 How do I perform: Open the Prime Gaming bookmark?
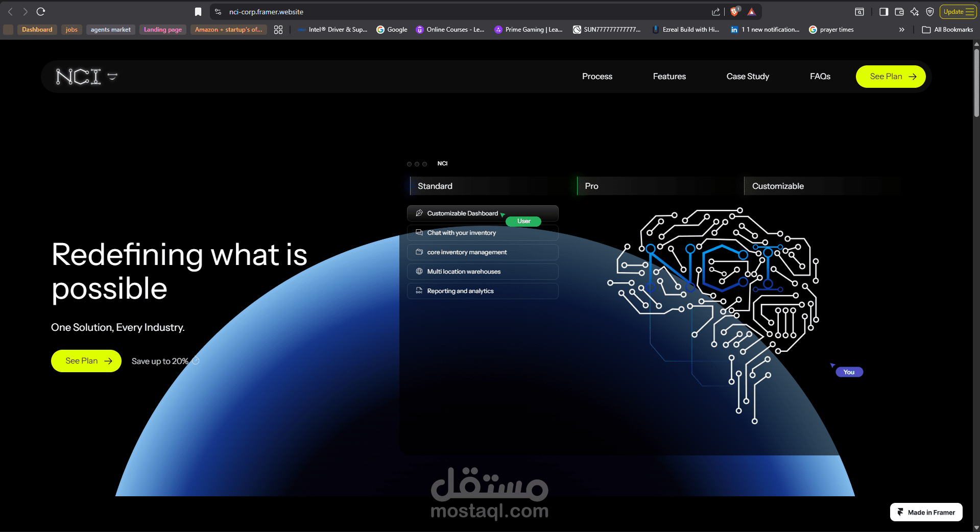529,30
